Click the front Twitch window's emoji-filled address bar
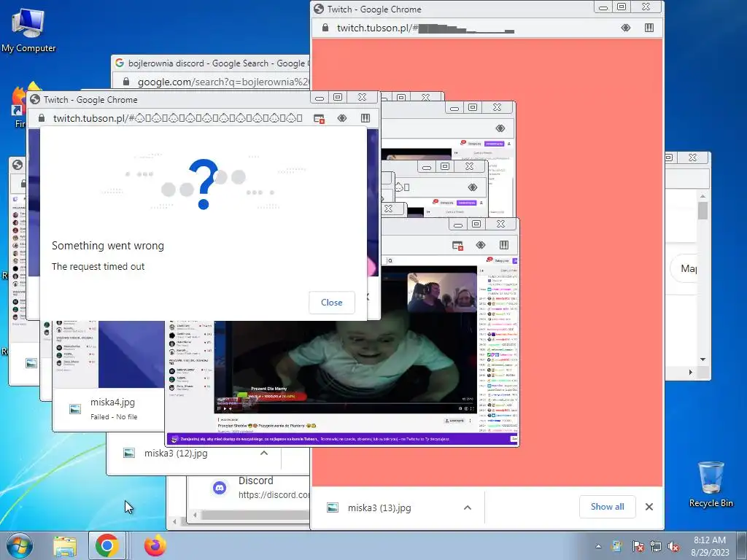This screenshot has width=747, height=560. [177, 118]
